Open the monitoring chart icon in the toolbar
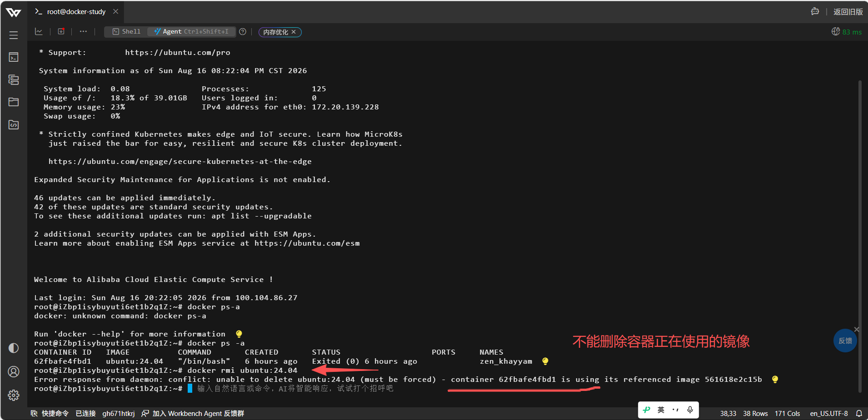Screen dimensions: 868x420 pos(39,31)
